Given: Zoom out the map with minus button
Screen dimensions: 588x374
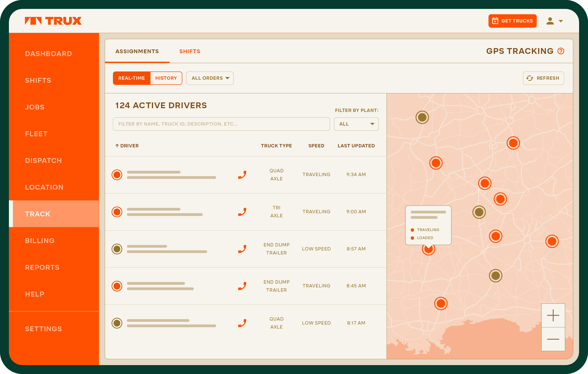Looking at the screenshot, I should click(553, 339).
